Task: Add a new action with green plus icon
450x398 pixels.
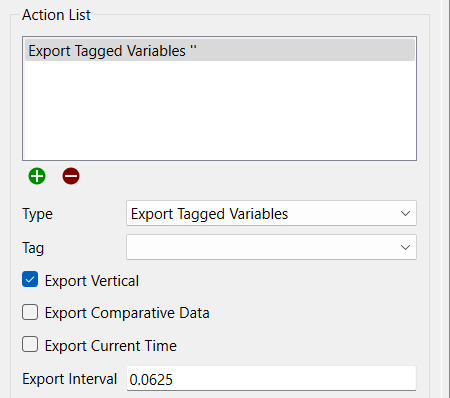Action: 37,176
